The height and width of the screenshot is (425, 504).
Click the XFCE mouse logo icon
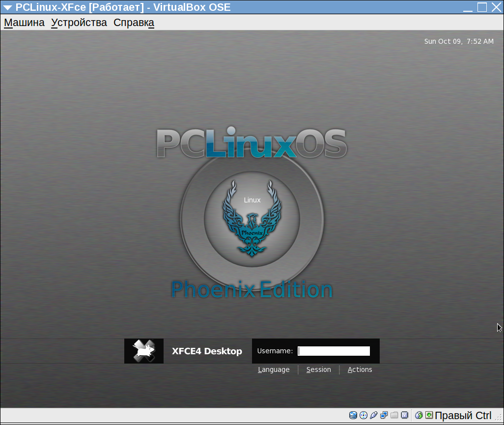pos(144,351)
